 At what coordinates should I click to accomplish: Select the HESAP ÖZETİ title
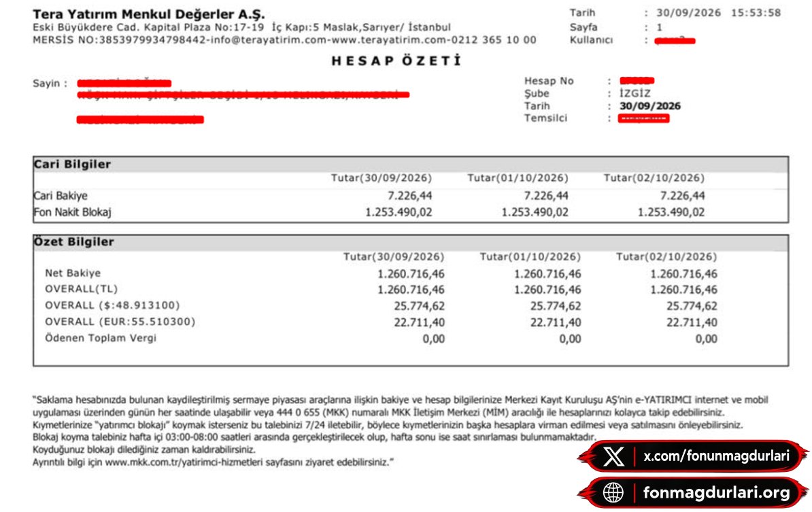pyautogui.click(x=396, y=61)
